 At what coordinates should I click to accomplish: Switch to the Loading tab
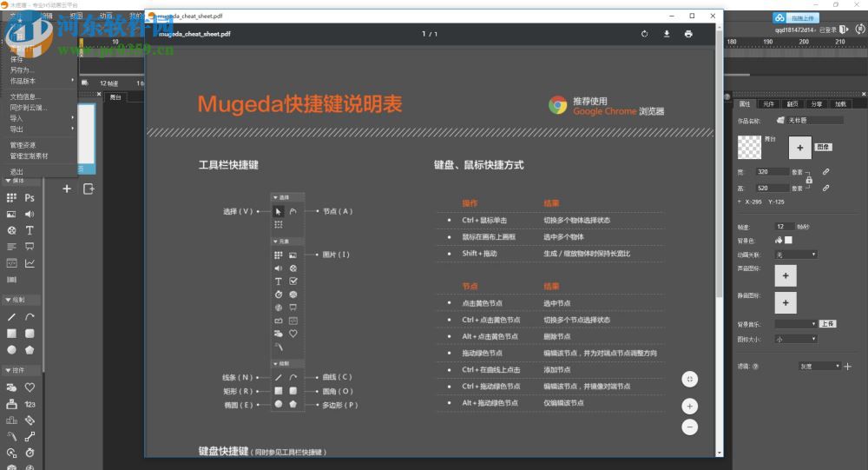coord(841,103)
